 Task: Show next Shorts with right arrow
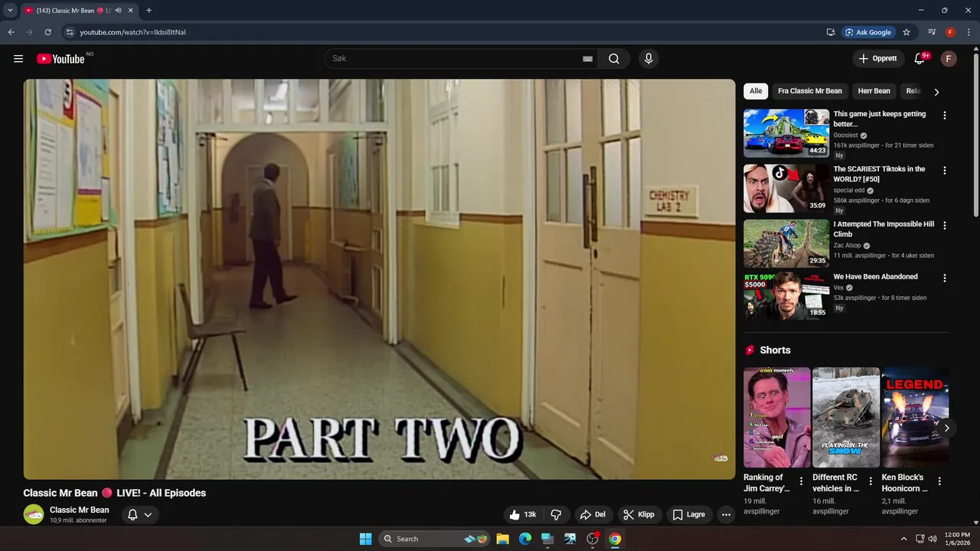pyautogui.click(x=946, y=428)
